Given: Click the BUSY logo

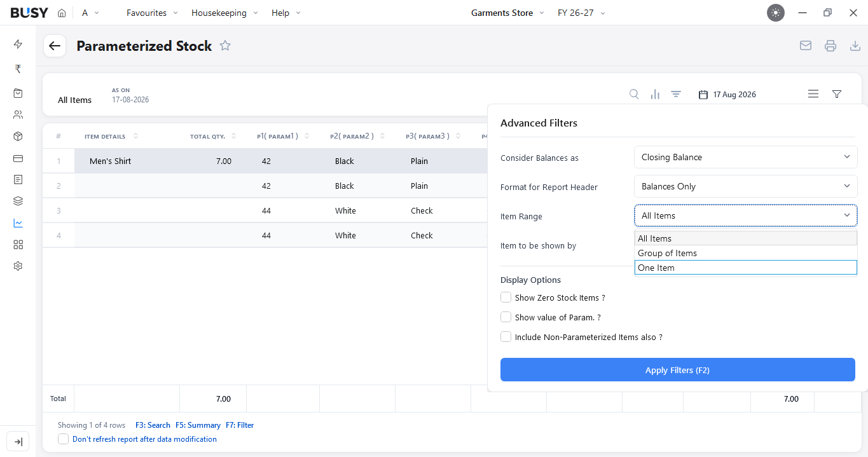Looking at the screenshot, I should coord(29,13).
